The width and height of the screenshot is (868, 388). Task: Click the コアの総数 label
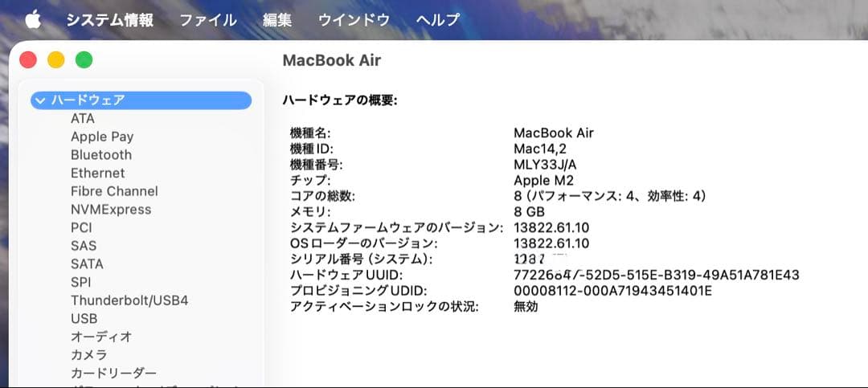(323, 197)
